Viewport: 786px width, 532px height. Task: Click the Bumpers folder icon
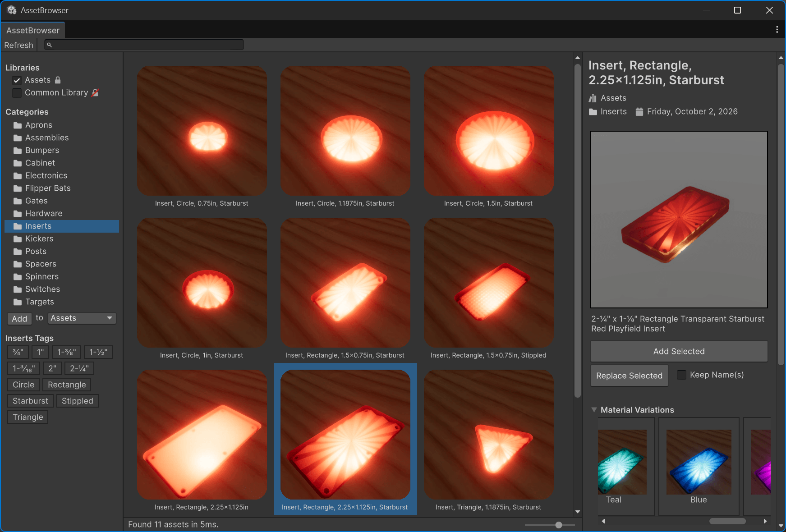[x=18, y=150]
